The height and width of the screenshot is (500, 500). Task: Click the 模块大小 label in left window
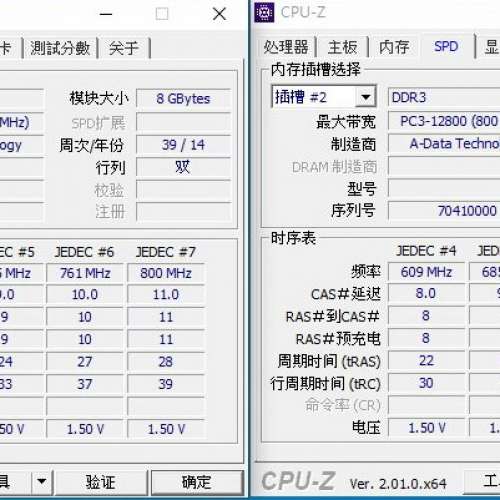point(99,99)
